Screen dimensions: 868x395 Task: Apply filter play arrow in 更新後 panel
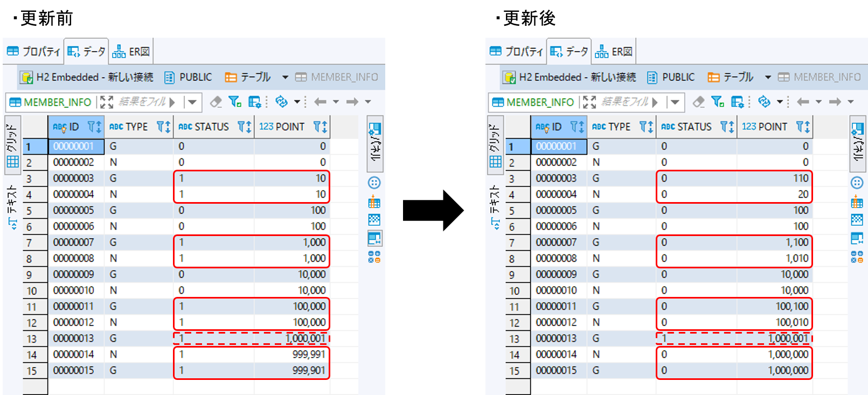[x=655, y=102]
